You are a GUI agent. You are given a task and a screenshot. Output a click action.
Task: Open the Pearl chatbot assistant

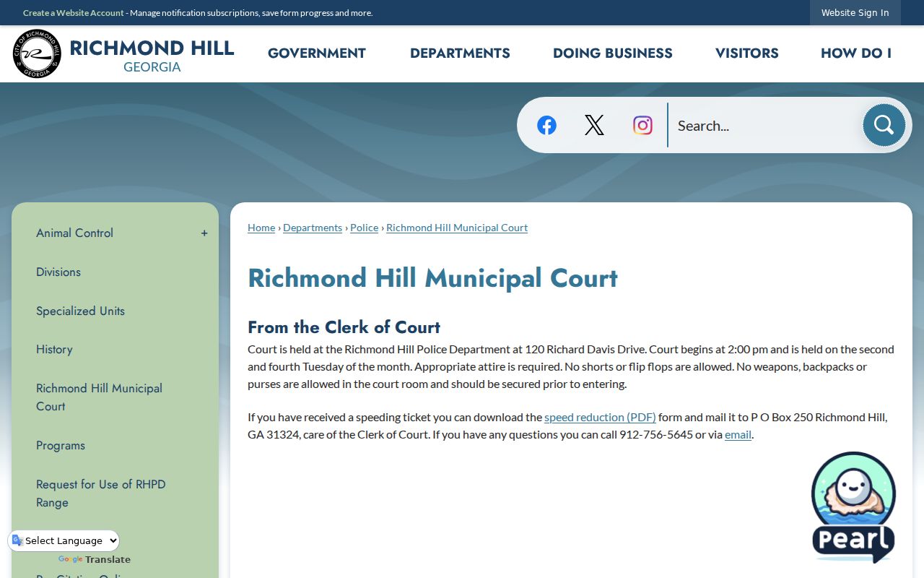853,507
